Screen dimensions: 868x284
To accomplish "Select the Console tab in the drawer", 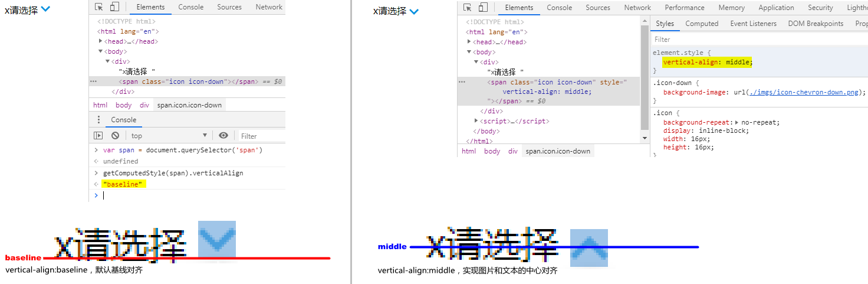I will (124, 120).
